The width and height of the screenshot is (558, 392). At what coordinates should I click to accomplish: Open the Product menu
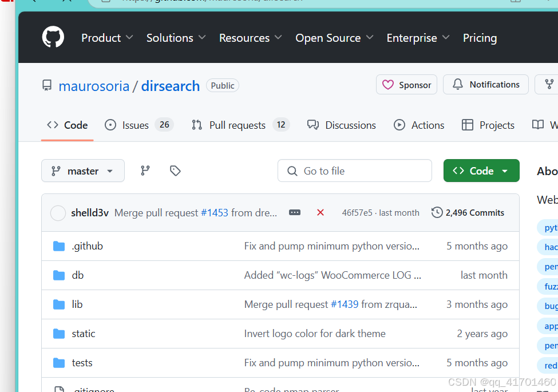point(107,38)
